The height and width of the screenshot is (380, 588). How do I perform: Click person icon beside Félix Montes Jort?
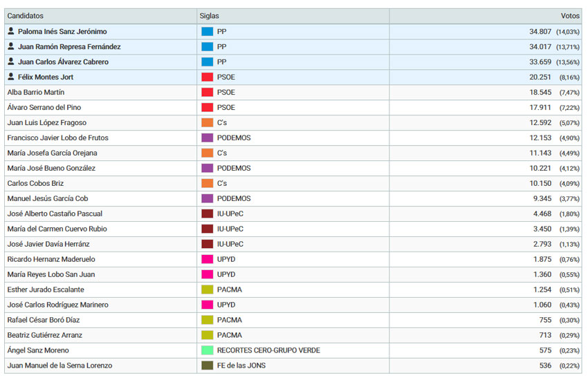tap(11, 77)
